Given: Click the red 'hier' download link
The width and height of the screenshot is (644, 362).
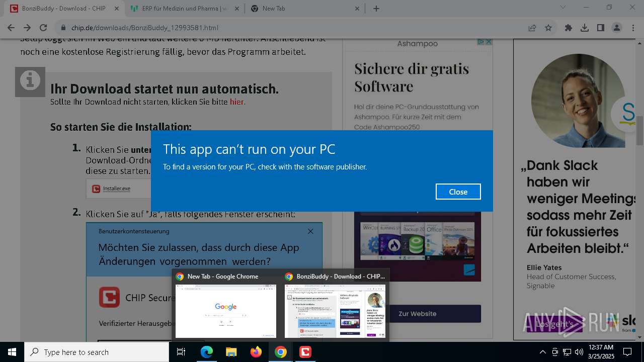Looking at the screenshot, I should click(x=236, y=102).
